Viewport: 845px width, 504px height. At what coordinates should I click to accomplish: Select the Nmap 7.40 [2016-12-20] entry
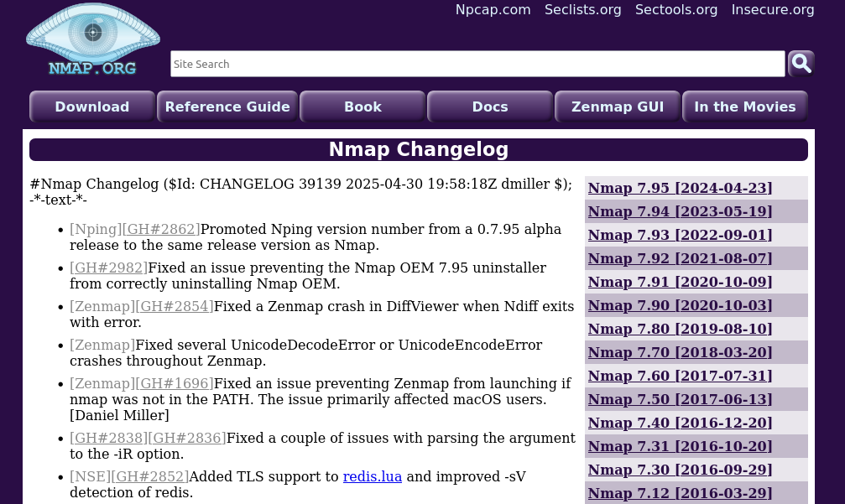680,423
